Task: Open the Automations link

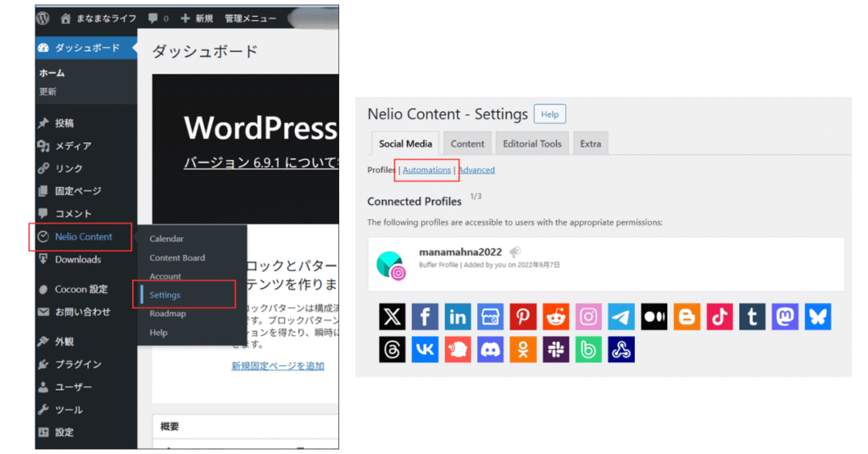Action: pos(426,170)
